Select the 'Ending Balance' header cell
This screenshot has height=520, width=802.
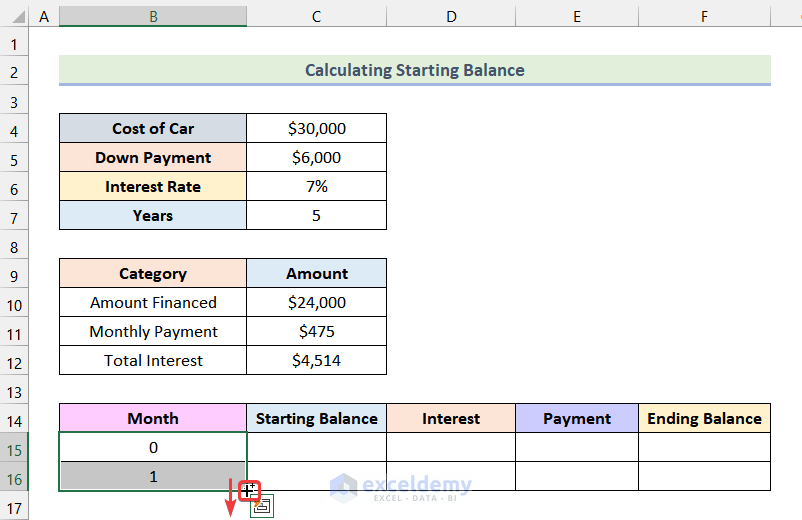click(x=704, y=418)
